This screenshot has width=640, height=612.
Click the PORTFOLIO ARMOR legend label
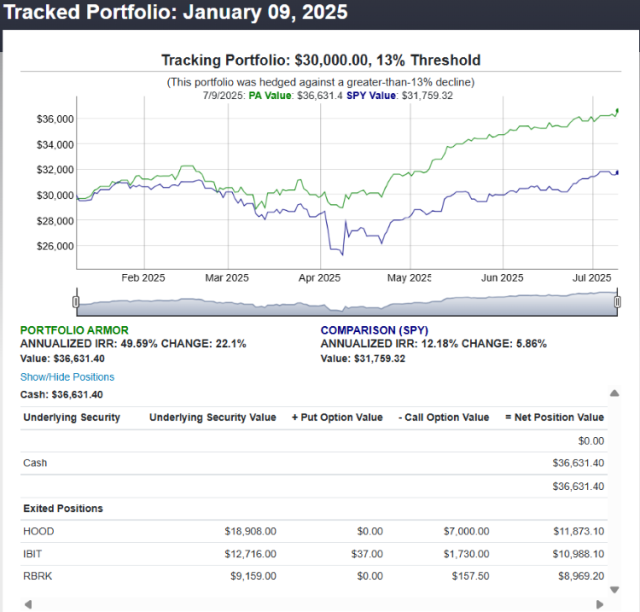pyautogui.click(x=74, y=329)
